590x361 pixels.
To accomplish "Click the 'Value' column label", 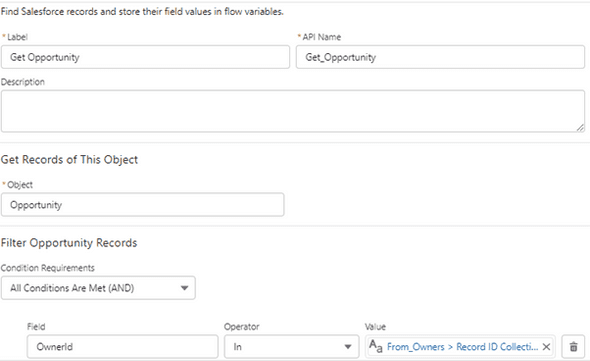I will pyautogui.click(x=375, y=327).
